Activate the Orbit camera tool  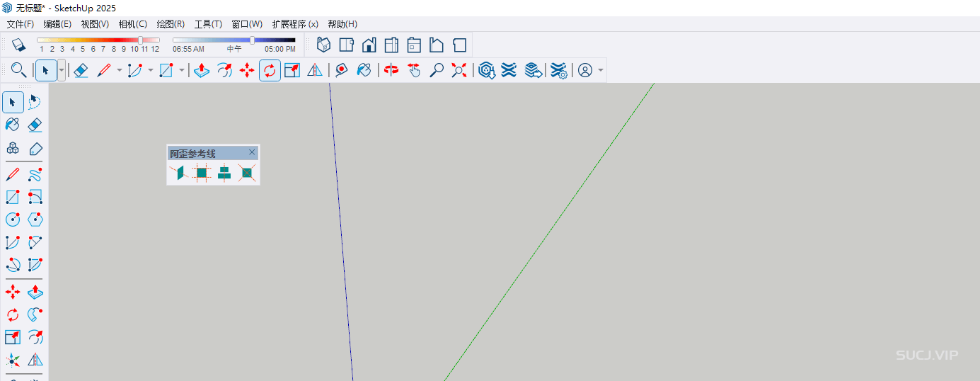tap(391, 70)
